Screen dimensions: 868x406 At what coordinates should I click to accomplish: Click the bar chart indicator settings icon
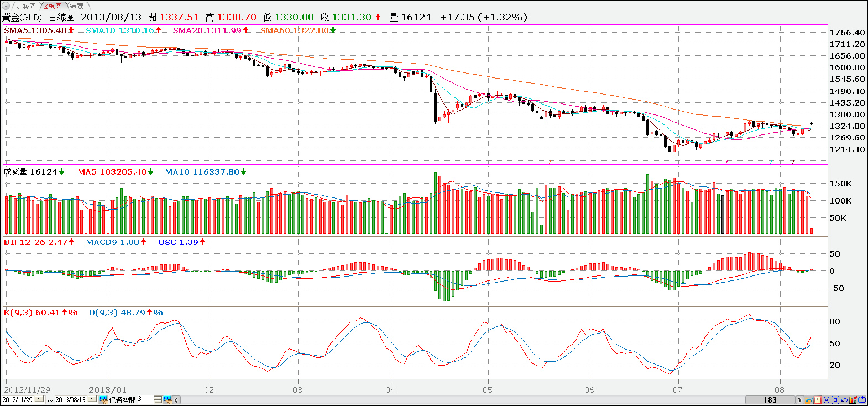pyautogui.click(x=853, y=400)
